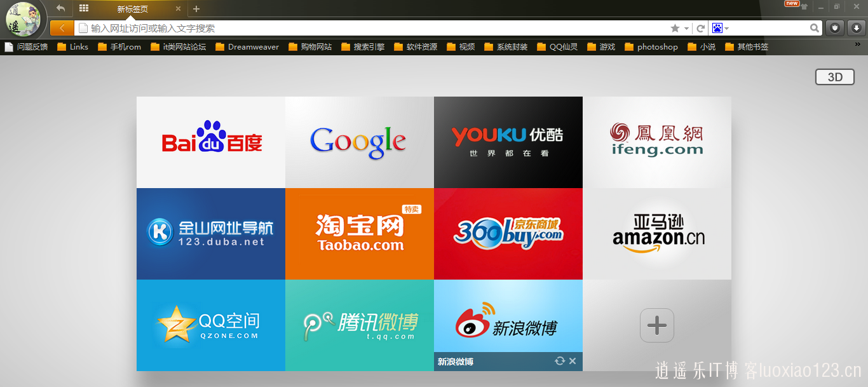Add a new speed dial with the plus tile
This screenshot has width=868, height=387.
tap(657, 325)
